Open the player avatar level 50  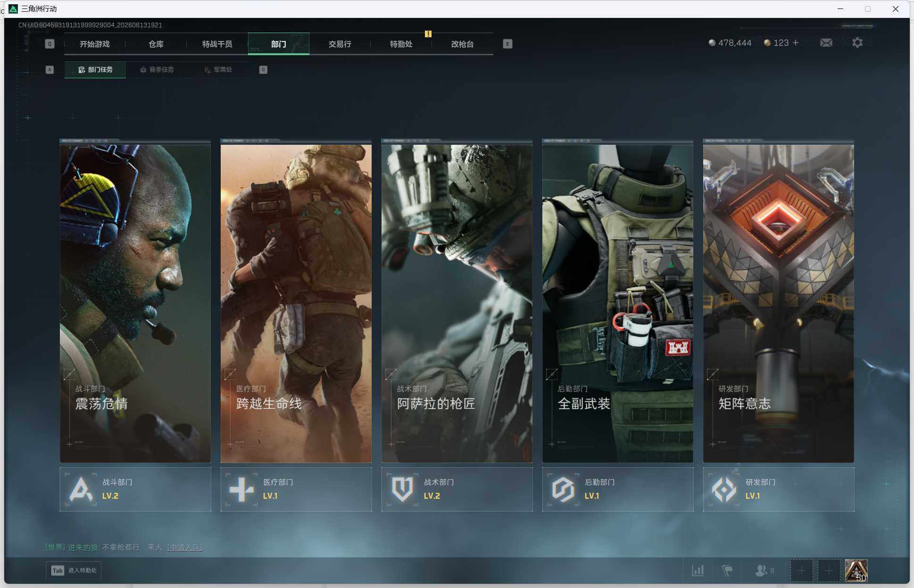[x=856, y=571]
